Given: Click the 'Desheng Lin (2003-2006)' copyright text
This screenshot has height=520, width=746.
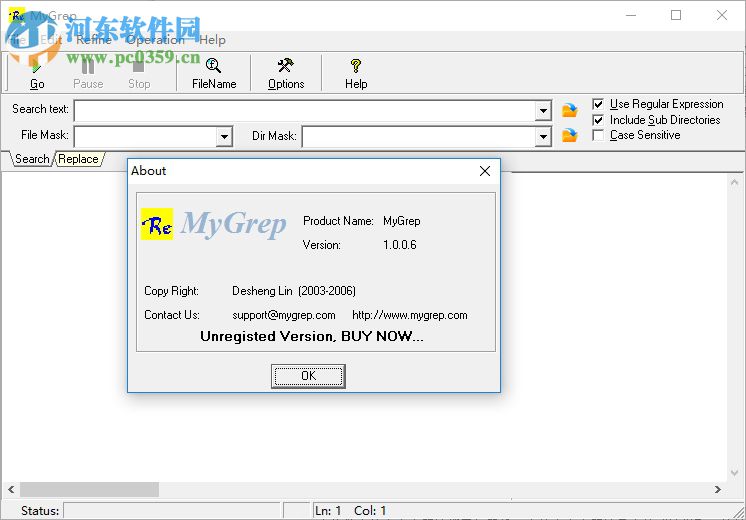Looking at the screenshot, I should pyautogui.click(x=294, y=291).
